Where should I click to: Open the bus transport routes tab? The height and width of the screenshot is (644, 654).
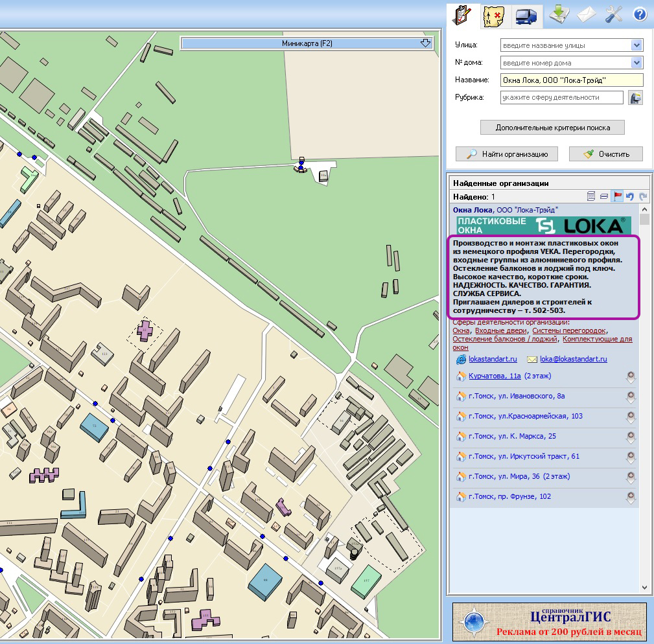click(x=526, y=17)
